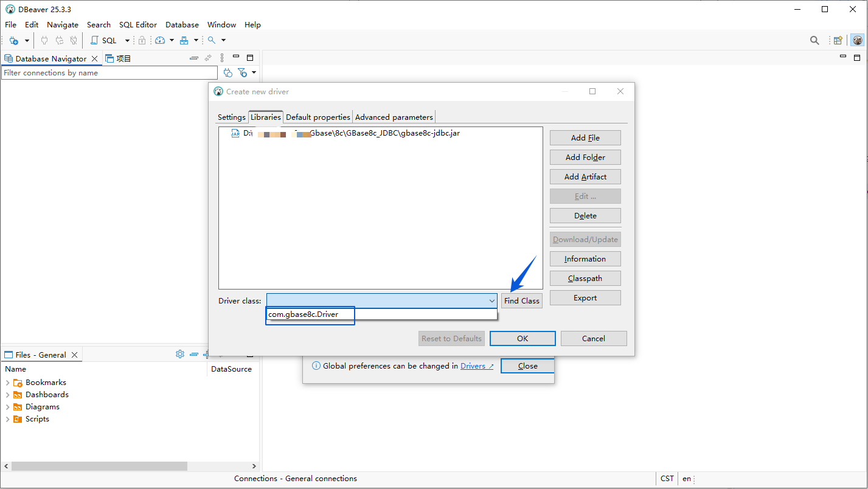Expand the dropdown beside the boxes icon

pyautogui.click(x=196, y=40)
